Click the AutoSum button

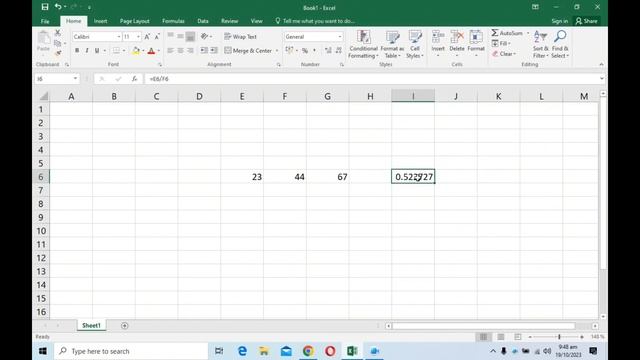pos(507,33)
